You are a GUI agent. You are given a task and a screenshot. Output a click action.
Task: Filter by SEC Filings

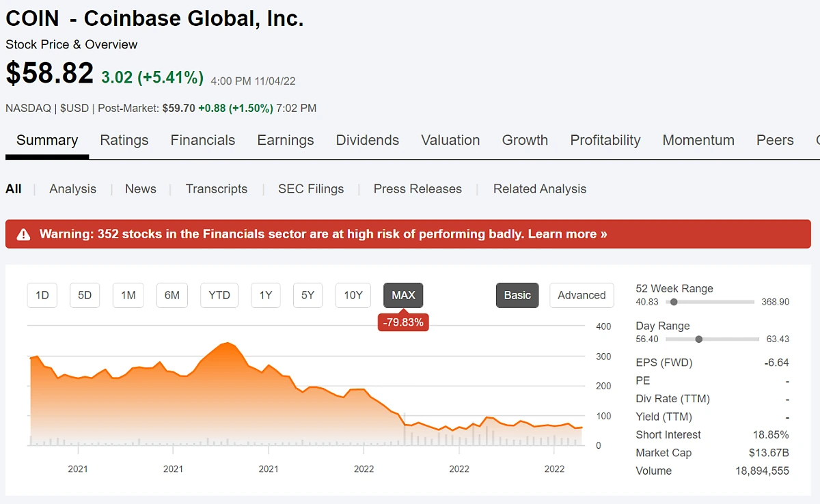pyautogui.click(x=311, y=189)
